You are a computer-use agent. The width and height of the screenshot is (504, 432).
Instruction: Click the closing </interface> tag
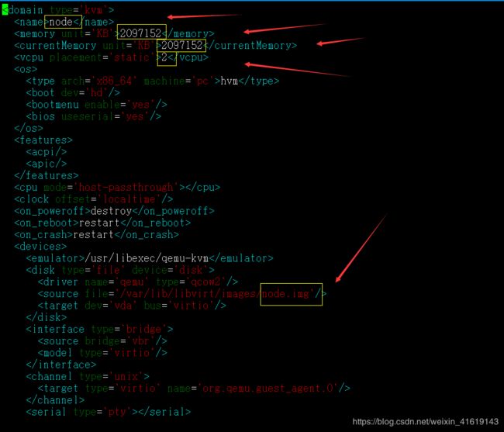[x=61, y=365]
